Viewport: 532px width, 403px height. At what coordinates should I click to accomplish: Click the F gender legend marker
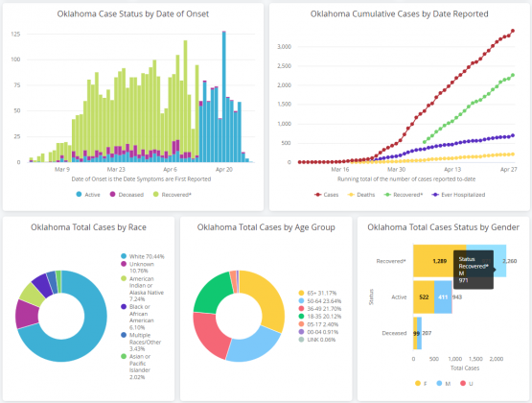click(418, 383)
